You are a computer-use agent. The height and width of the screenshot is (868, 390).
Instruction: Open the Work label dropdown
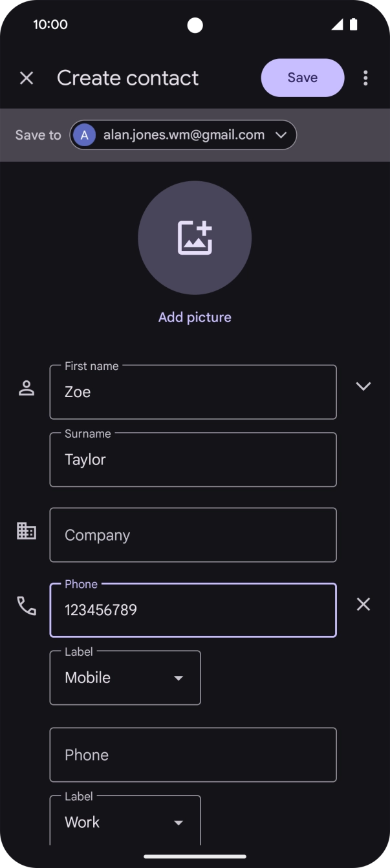point(125,822)
